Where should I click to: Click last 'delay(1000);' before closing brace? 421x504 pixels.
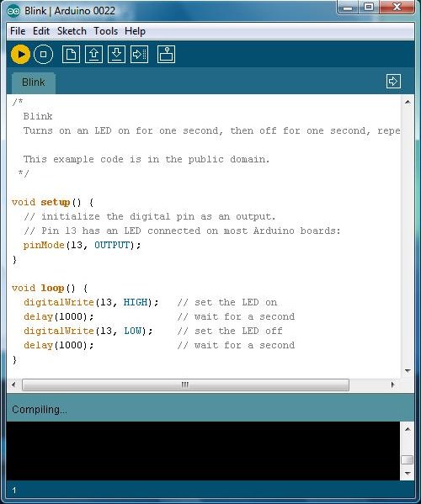point(59,345)
